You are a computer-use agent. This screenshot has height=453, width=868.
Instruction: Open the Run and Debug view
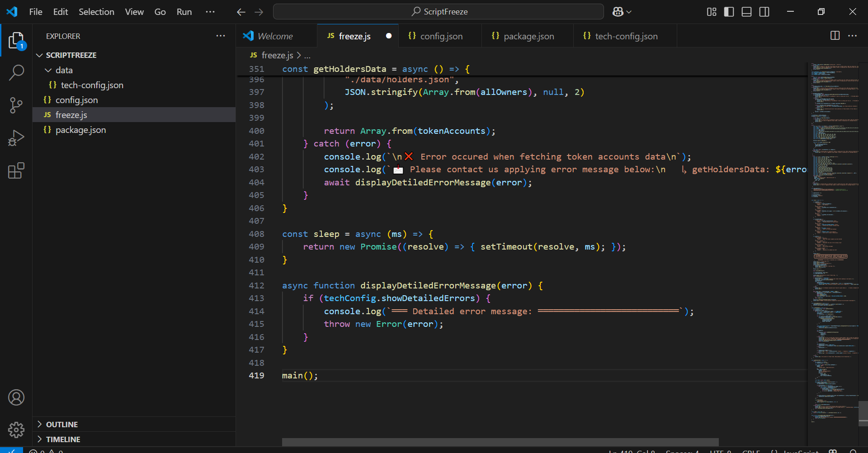click(16, 138)
